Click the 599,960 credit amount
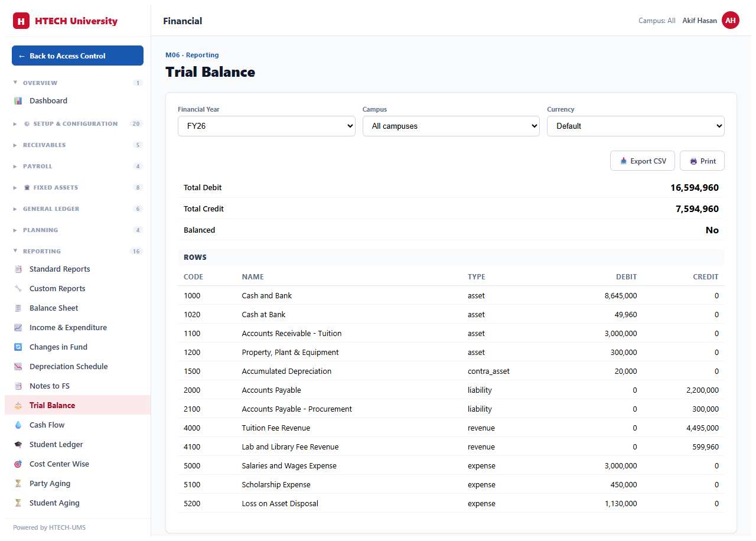 706,447
